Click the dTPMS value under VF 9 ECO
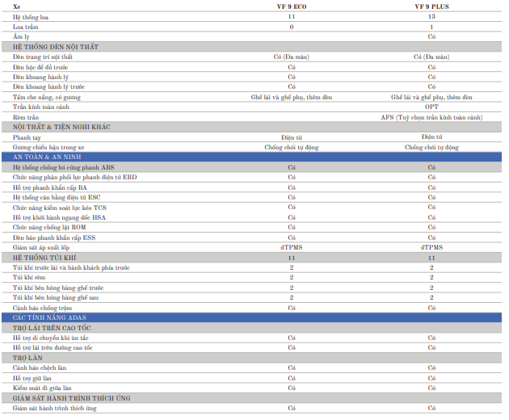This screenshot has height=420, width=509. pyautogui.click(x=292, y=247)
